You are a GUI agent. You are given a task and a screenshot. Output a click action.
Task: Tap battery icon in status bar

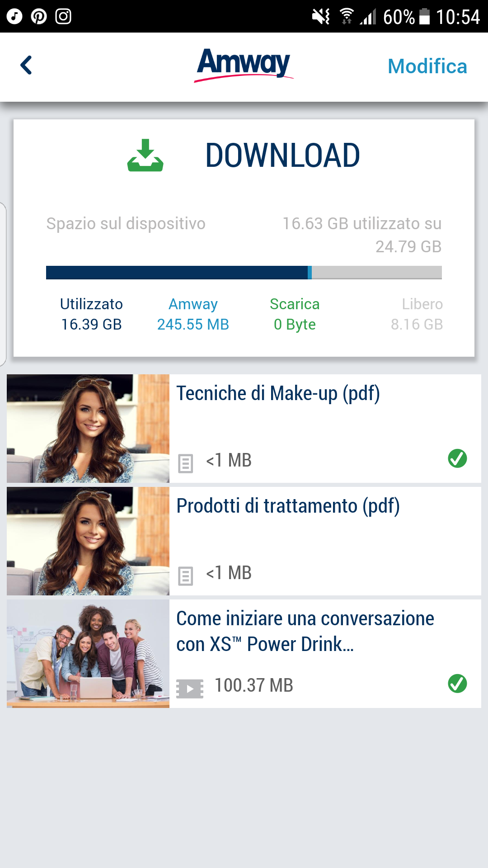point(425,16)
